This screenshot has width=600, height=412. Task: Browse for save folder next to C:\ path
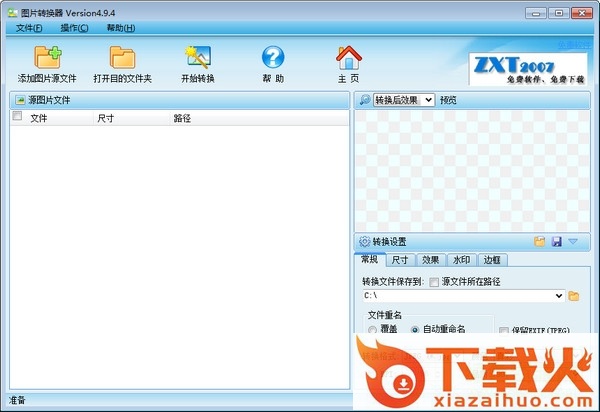(x=574, y=296)
